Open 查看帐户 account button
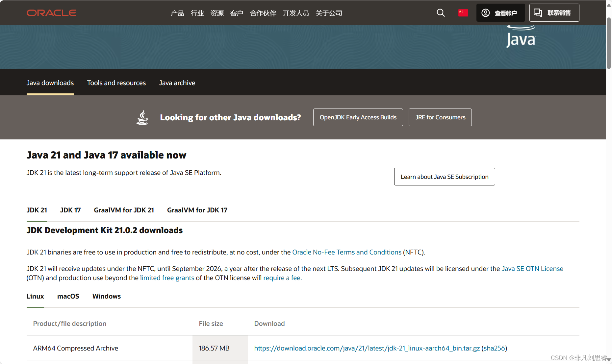This screenshot has height=364, width=612. [x=500, y=13]
